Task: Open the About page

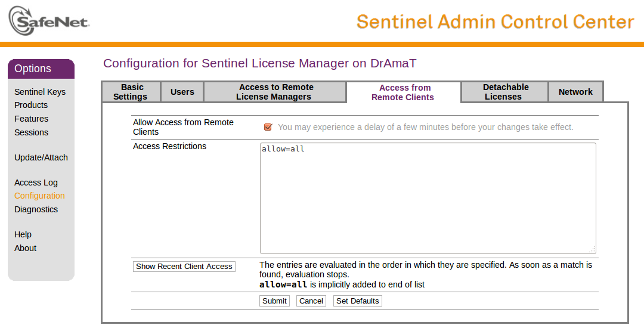Action: point(25,248)
